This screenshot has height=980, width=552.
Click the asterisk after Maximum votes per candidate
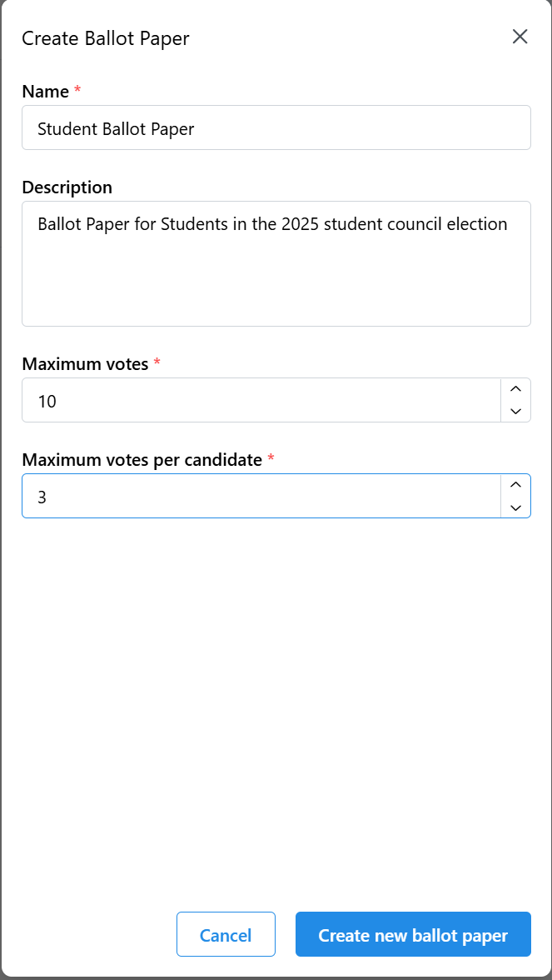tap(271, 459)
